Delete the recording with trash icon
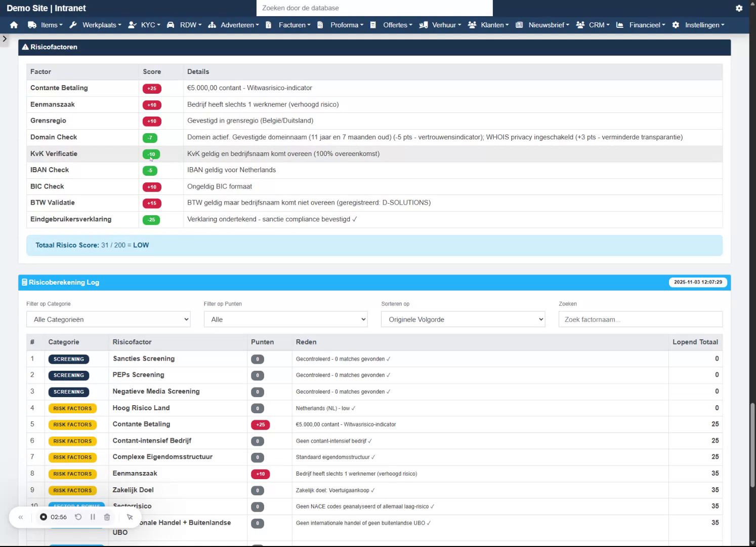 click(107, 517)
